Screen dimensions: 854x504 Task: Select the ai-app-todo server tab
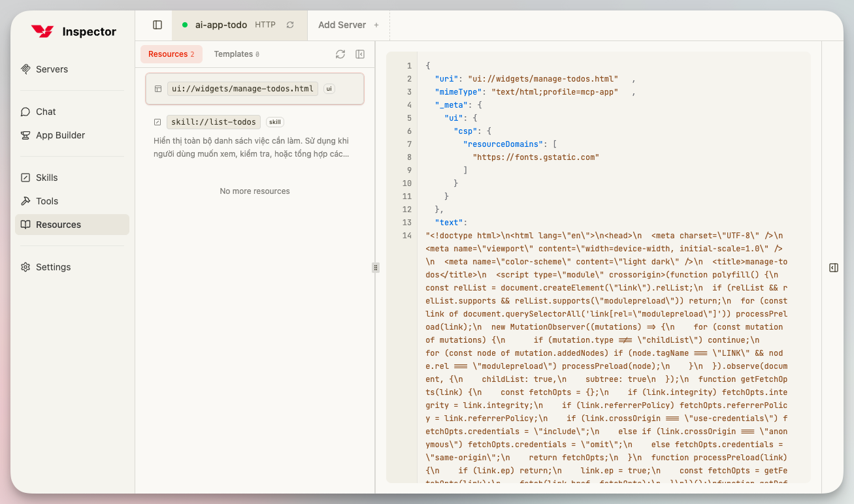tap(239, 25)
